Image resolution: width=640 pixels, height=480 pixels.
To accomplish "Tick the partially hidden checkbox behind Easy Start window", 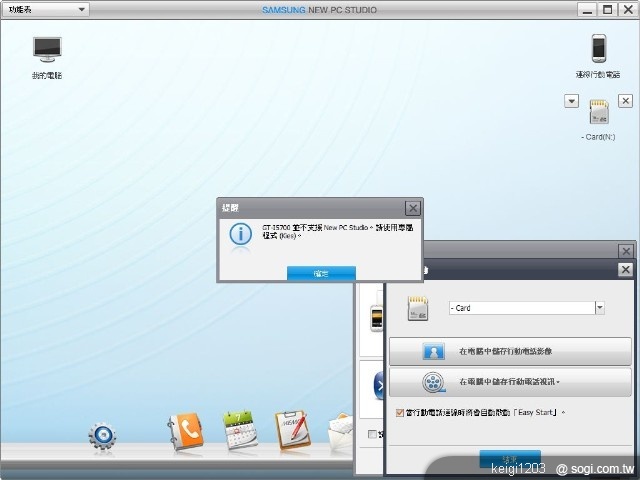I will (372, 434).
